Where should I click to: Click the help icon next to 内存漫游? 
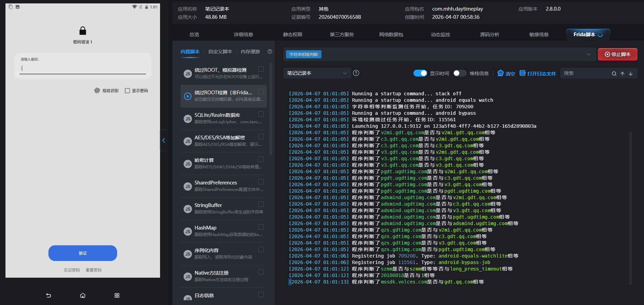[x=270, y=52]
